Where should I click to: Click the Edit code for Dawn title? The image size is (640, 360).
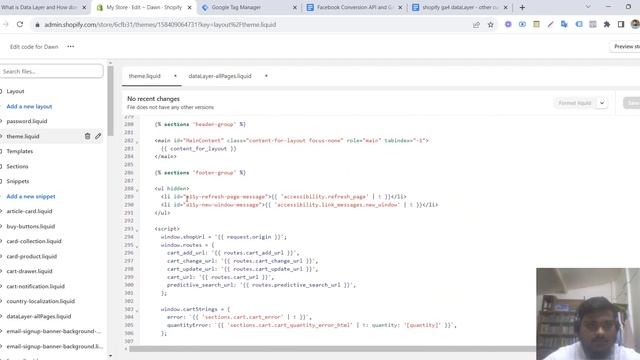tap(34, 47)
